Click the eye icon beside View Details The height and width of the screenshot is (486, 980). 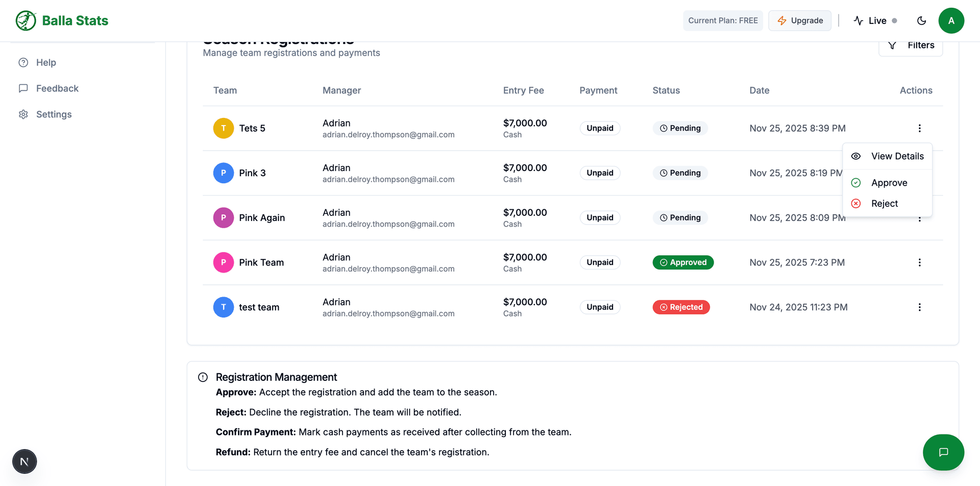coord(856,156)
